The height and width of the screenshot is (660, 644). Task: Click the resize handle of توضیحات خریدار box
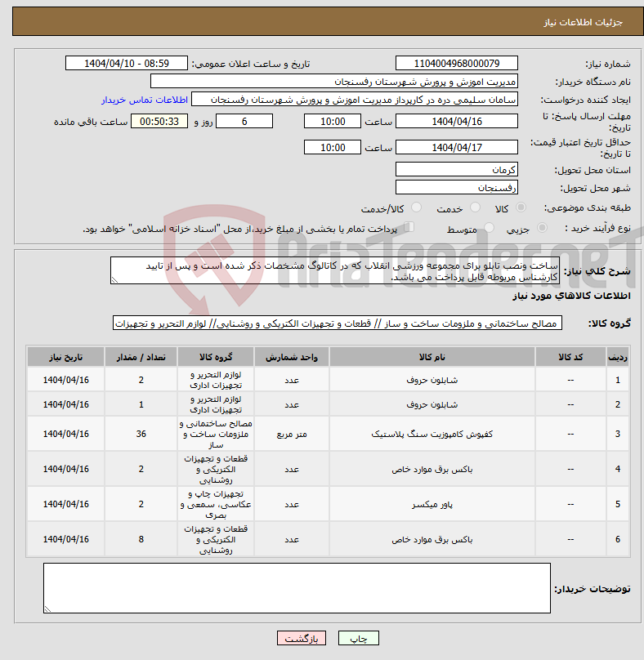(x=47, y=609)
